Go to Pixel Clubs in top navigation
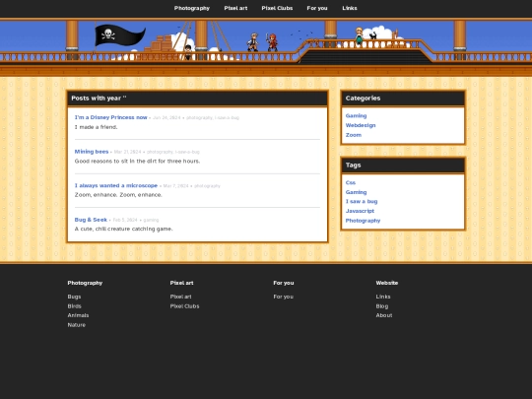The height and width of the screenshot is (399, 532). coord(277,8)
